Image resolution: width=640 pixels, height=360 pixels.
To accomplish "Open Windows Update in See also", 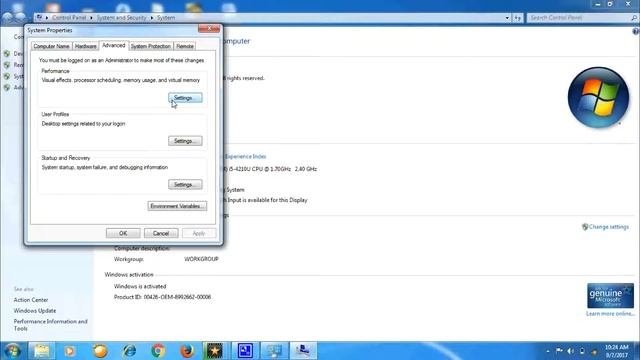I will coord(35,311).
